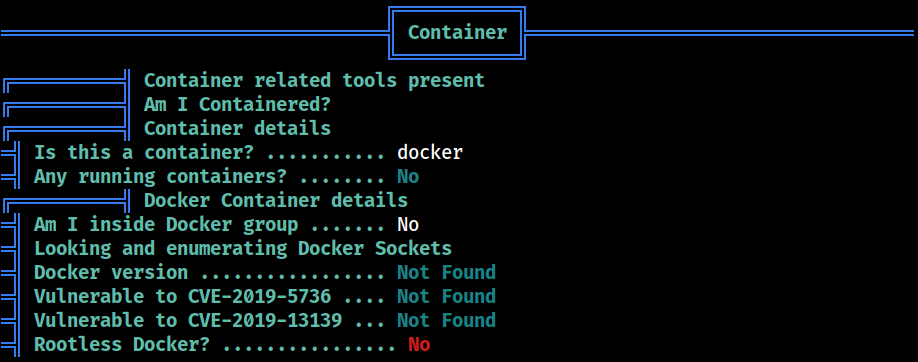
Task: Click the 'Vulnerable to CVE-2019-5736' text
Action: tap(183, 296)
